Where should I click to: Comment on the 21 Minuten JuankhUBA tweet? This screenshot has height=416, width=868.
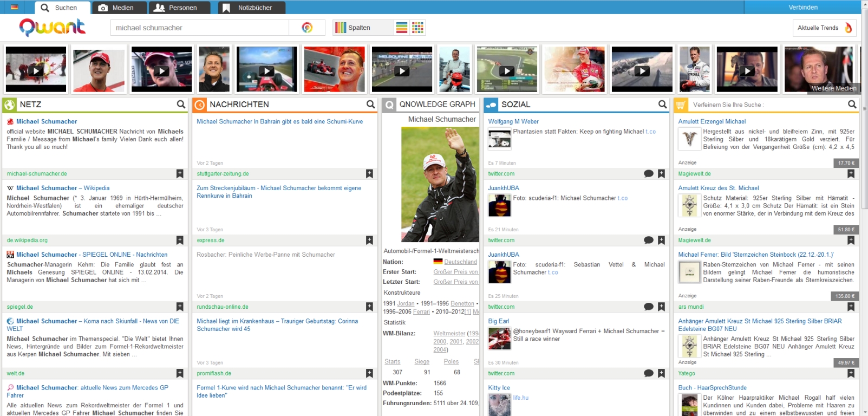tap(649, 240)
